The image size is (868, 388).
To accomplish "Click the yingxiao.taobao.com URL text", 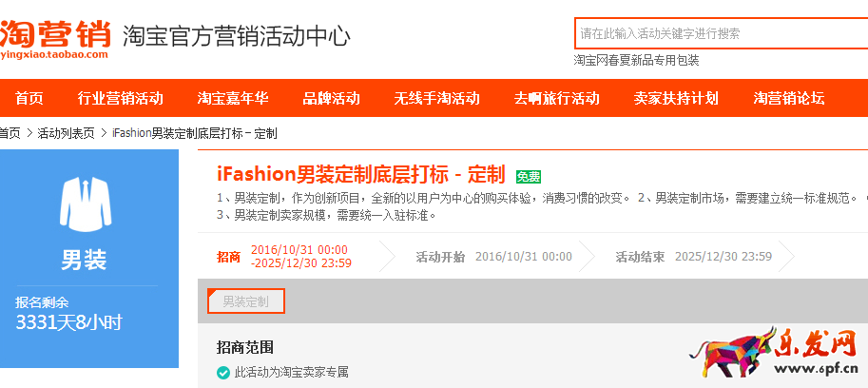I will point(54,54).
